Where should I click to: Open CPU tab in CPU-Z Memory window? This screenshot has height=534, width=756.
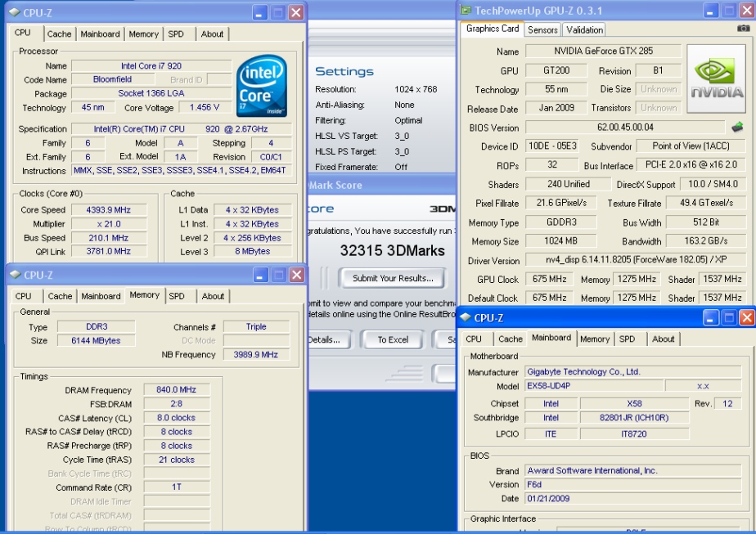click(x=23, y=296)
